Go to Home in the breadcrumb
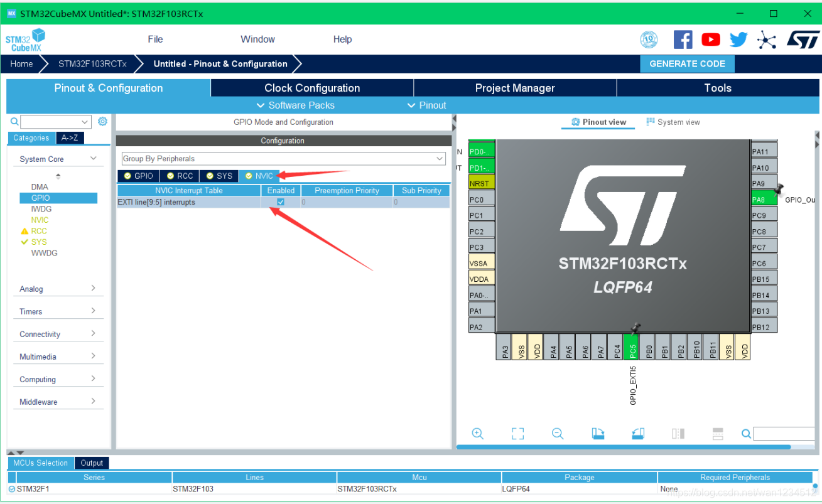 [21, 64]
